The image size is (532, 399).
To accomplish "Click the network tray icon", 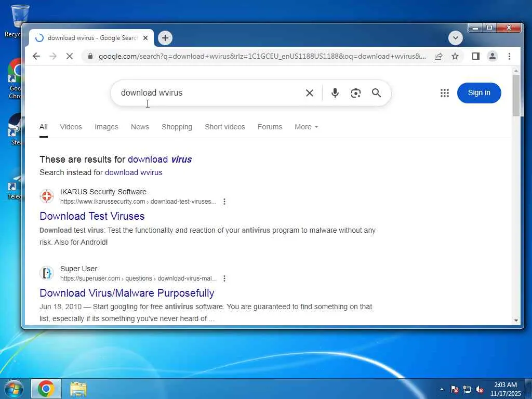I will [x=467, y=390].
